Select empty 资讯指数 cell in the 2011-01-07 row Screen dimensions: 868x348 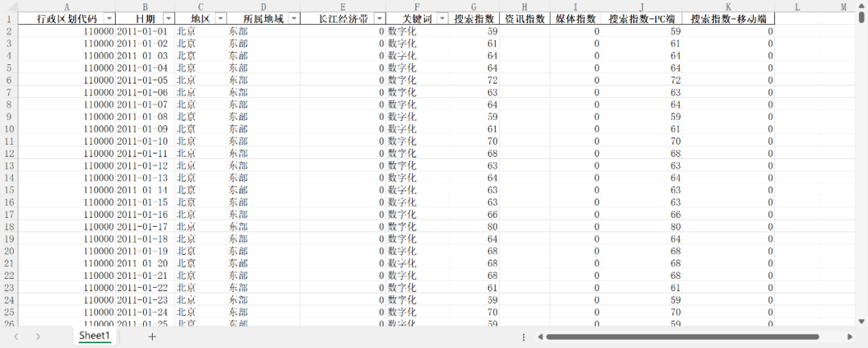click(x=525, y=104)
